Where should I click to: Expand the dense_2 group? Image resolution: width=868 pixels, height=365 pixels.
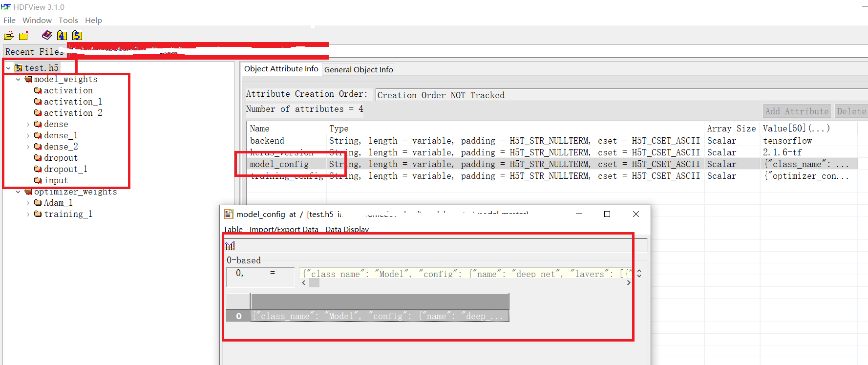[28, 147]
